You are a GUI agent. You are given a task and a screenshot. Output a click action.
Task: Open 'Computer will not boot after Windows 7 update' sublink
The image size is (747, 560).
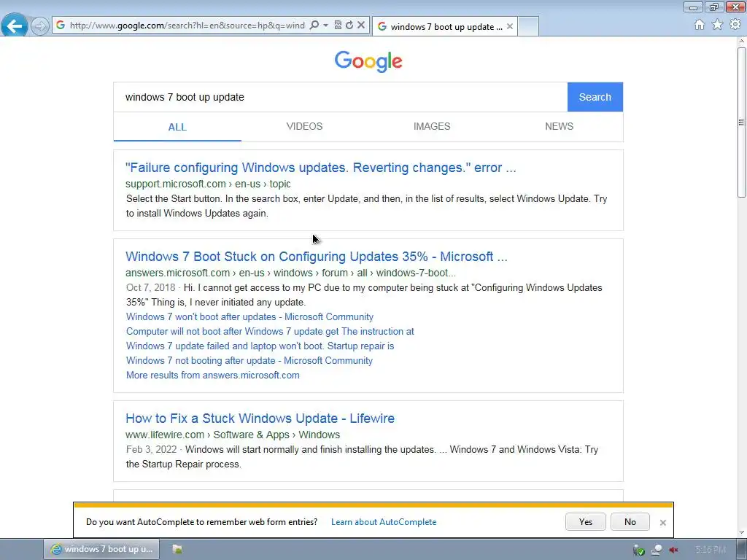[x=270, y=332]
